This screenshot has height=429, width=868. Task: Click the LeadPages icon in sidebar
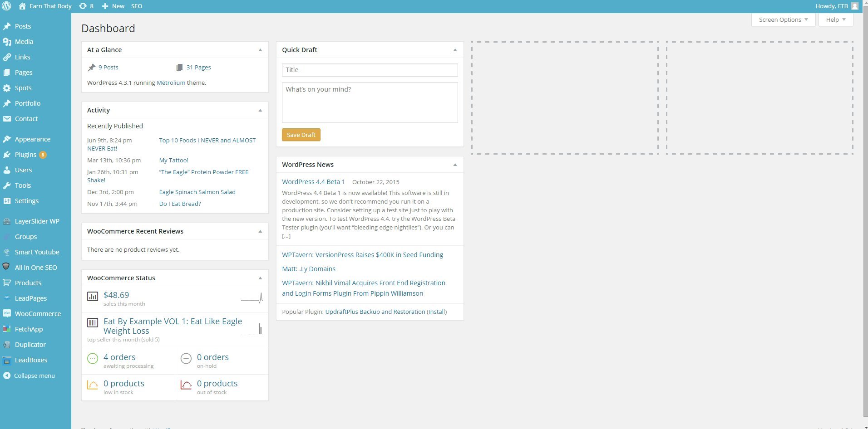[x=7, y=298]
